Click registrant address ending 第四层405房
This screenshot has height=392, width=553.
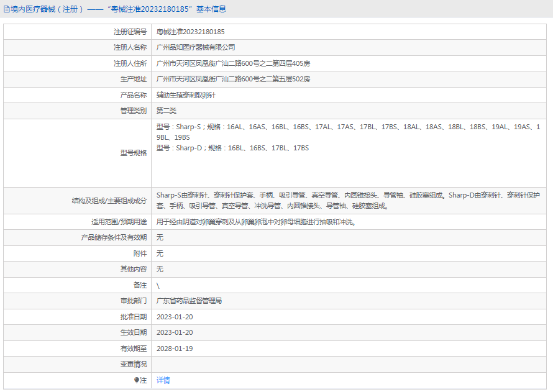pos(233,63)
